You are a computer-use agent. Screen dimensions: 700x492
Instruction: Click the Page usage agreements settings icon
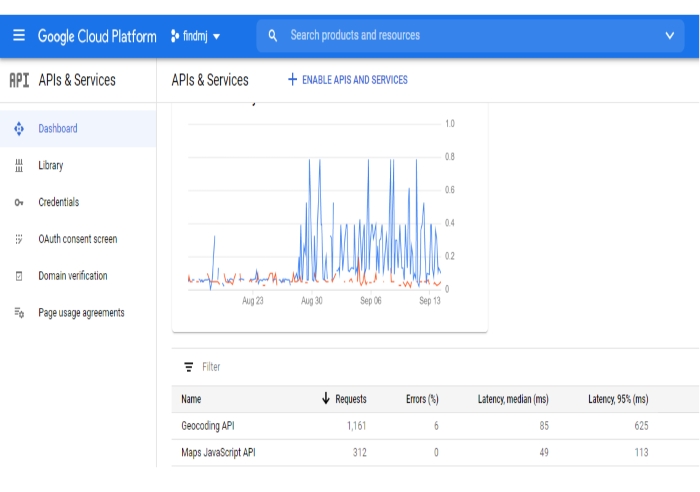[19, 313]
